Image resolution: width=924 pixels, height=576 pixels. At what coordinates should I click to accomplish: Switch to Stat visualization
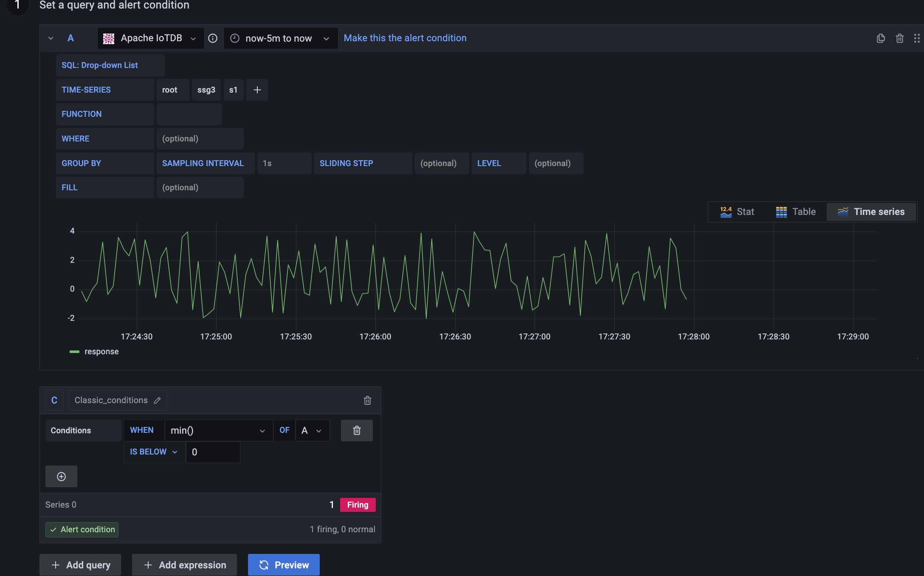pos(737,212)
